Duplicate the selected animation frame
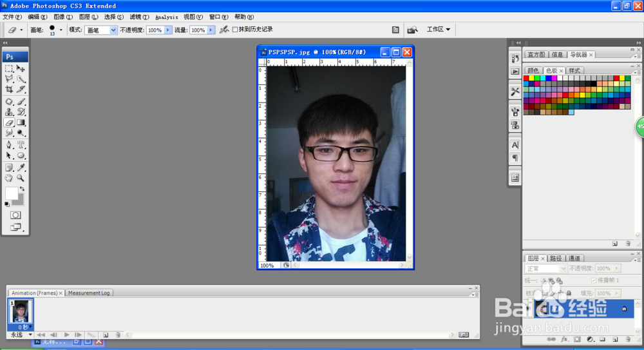The height and width of the screenshot is (350, 644). pos(106,335)
